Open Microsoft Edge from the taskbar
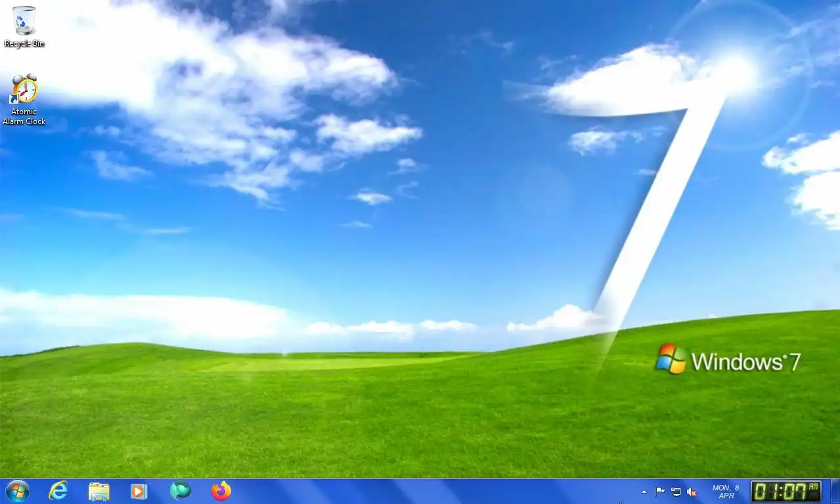The width and height of the screenshot is (840, 504). [x=180, y=491]
